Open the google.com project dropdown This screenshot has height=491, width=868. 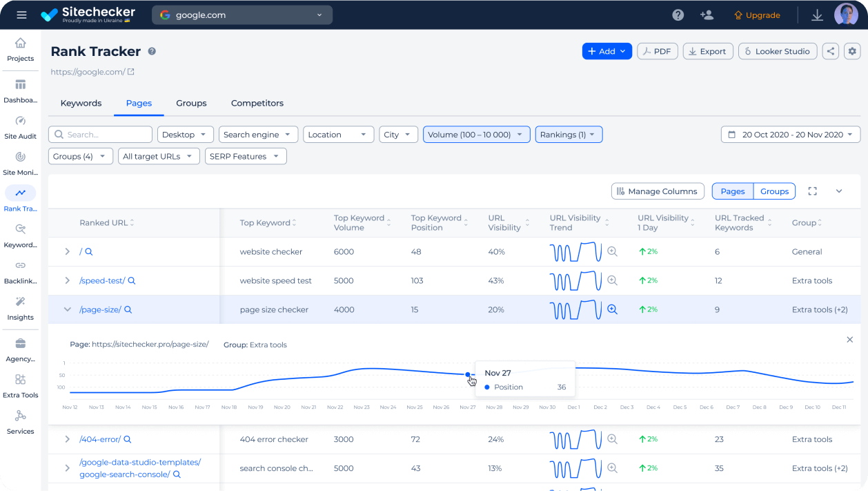coord(242,15)
